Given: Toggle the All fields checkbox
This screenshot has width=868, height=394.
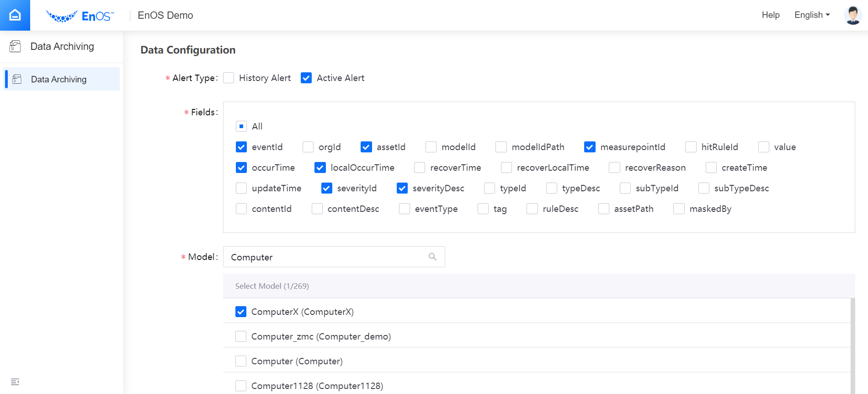Looking at the screenshot, I should coord(241,126).
